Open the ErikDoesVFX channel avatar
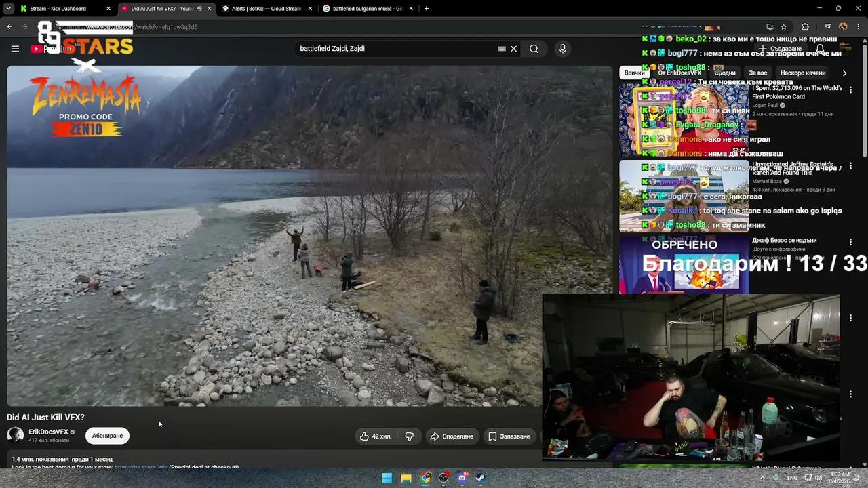This screenshot has height=488, width=868. [x=15, y=435]
